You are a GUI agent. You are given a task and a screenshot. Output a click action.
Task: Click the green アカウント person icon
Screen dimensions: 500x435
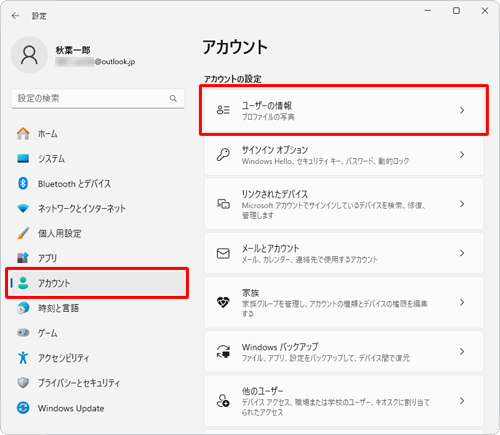pyautogui.click(x=23, y=283)
